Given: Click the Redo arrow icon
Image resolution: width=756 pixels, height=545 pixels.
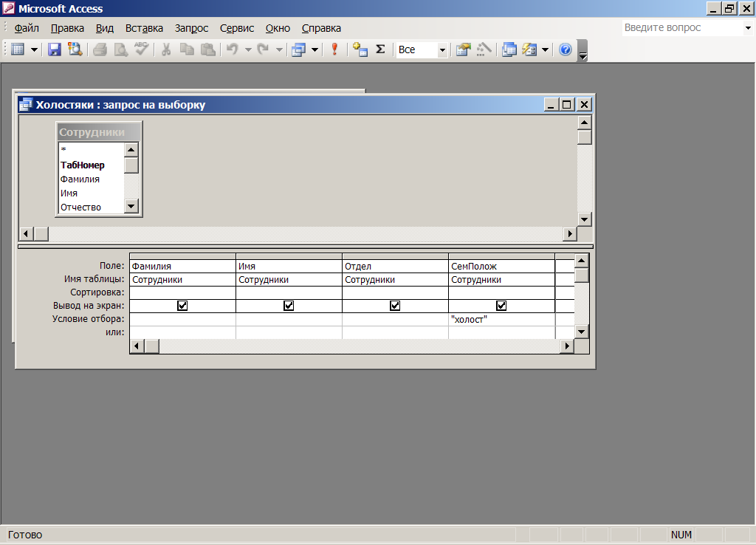Looking at the screenshot, I should pos(264,49).
